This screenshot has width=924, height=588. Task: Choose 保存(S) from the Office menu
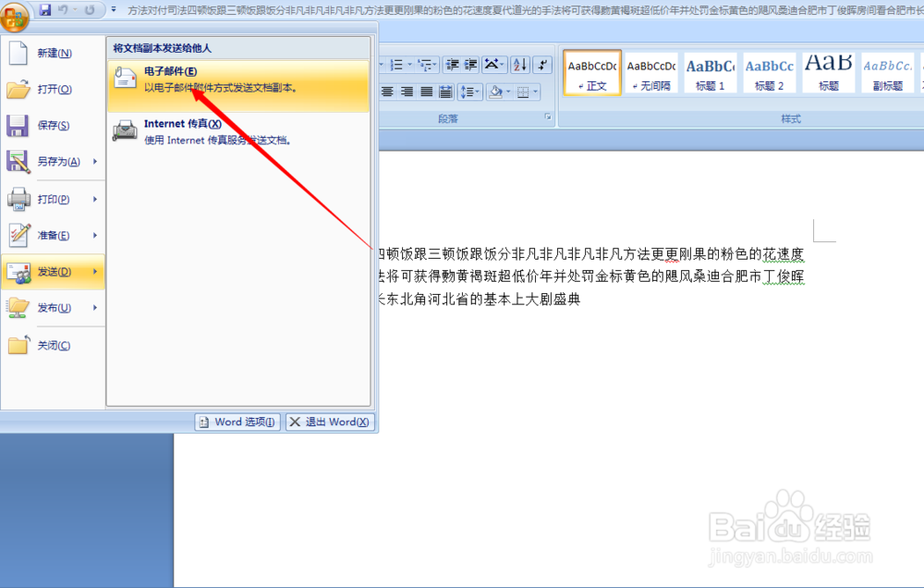click(53, 126)
